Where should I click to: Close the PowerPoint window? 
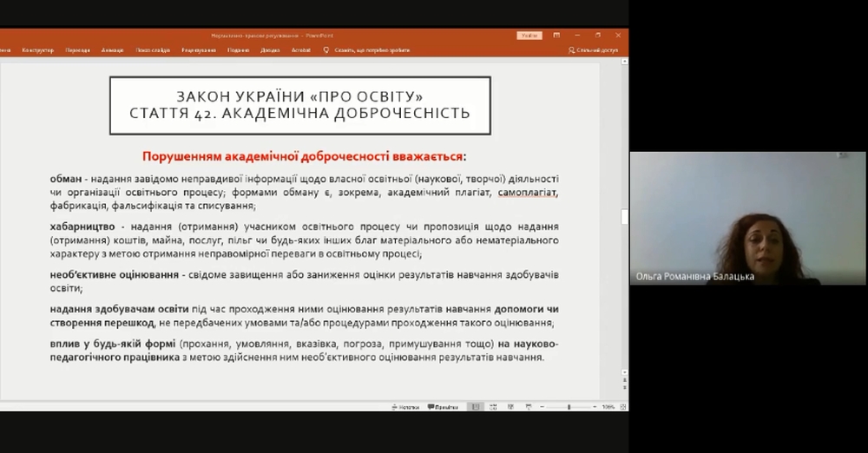[x=618, y=36]
